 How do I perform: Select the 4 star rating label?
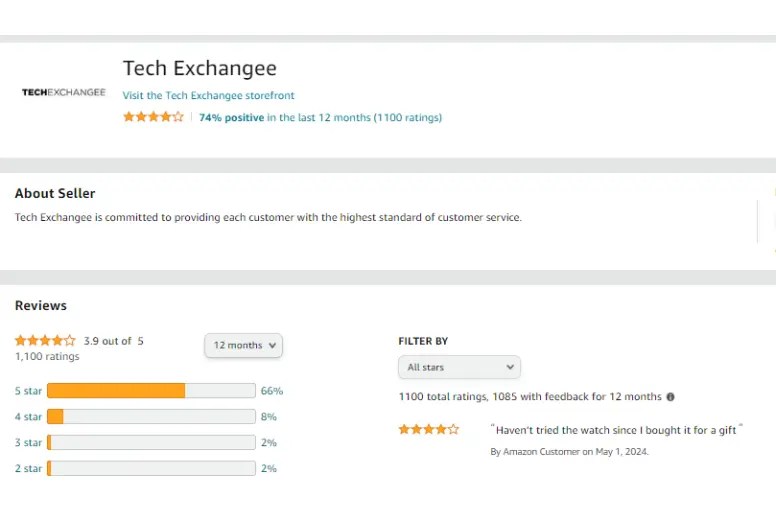point(28,417)
